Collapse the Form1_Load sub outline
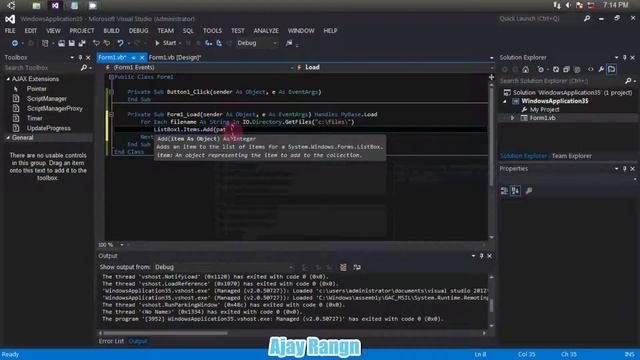640x360 pixels. click(111, 115)
